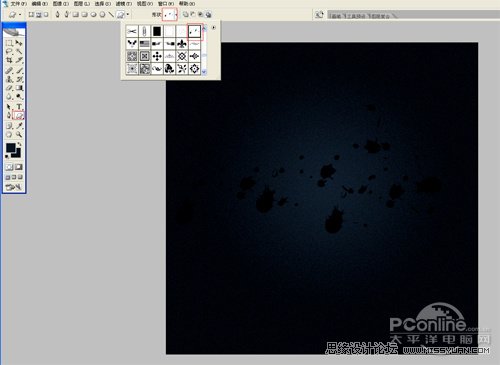
Task: Select the Eraser tool
Action: pyautogui.click(x=9, y=88)
